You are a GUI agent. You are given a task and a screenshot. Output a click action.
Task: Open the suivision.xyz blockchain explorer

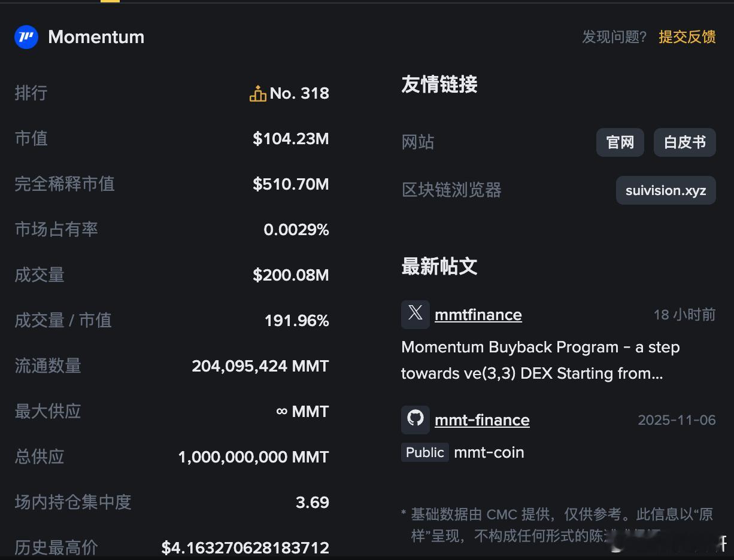pyautogui.click(x=665, y=190)
